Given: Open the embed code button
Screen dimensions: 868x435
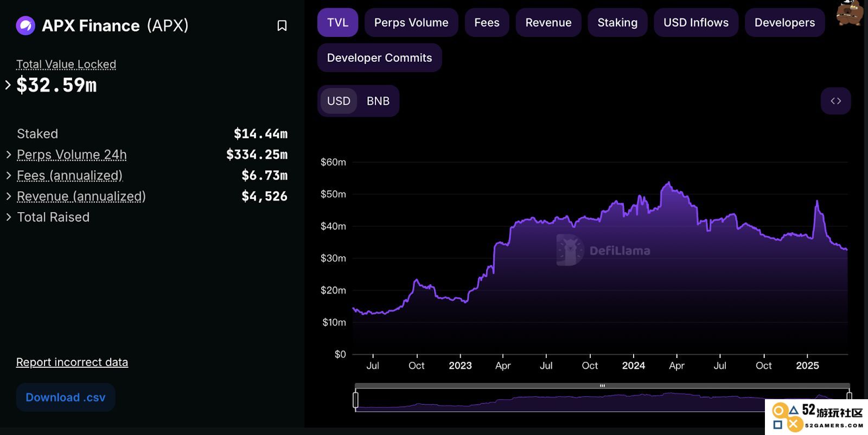Looking at the screenshot, I should pos(835,101).
